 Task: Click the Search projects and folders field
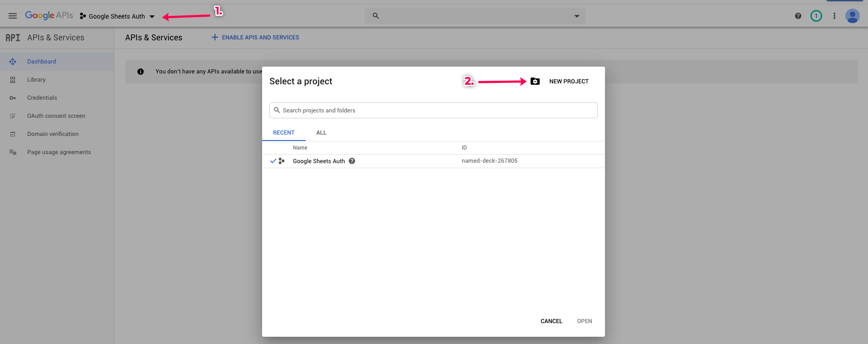point(434,111)
